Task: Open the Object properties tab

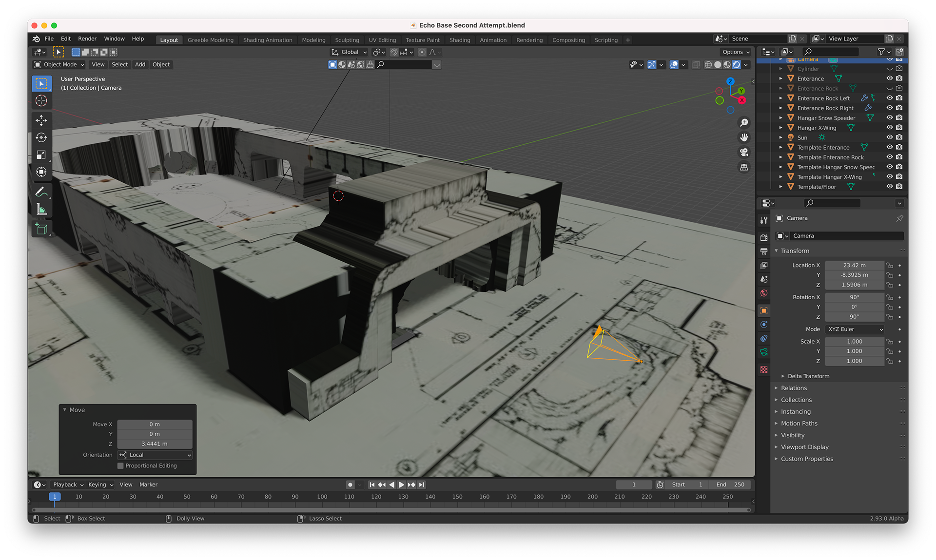Action: pos(764,310)
